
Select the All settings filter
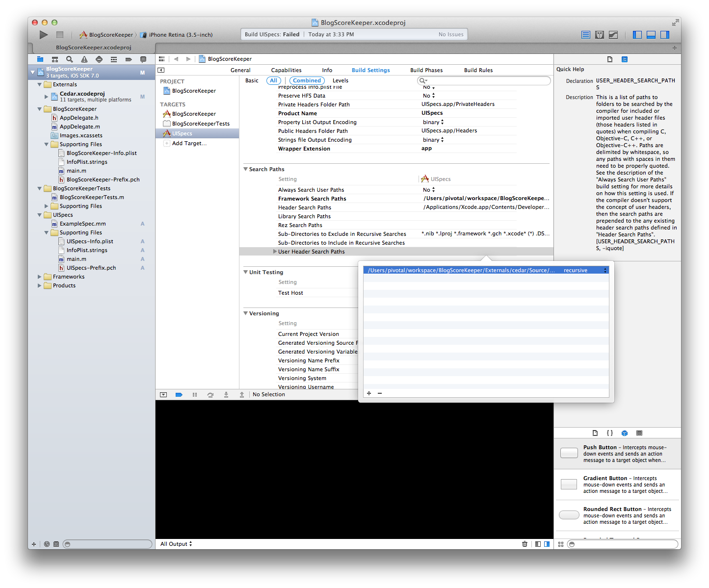click(x=274, y=80)
